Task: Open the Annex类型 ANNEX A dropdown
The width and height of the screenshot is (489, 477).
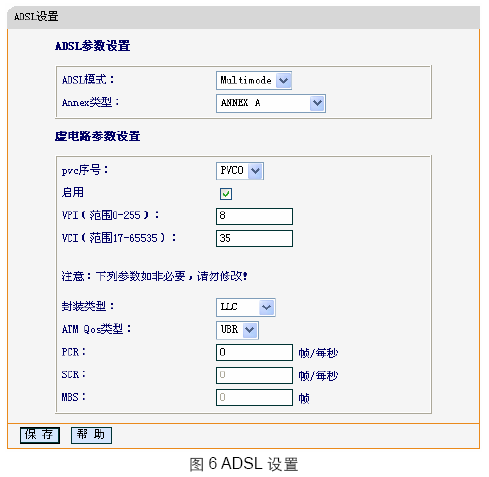Action: [x=271, y=103]
